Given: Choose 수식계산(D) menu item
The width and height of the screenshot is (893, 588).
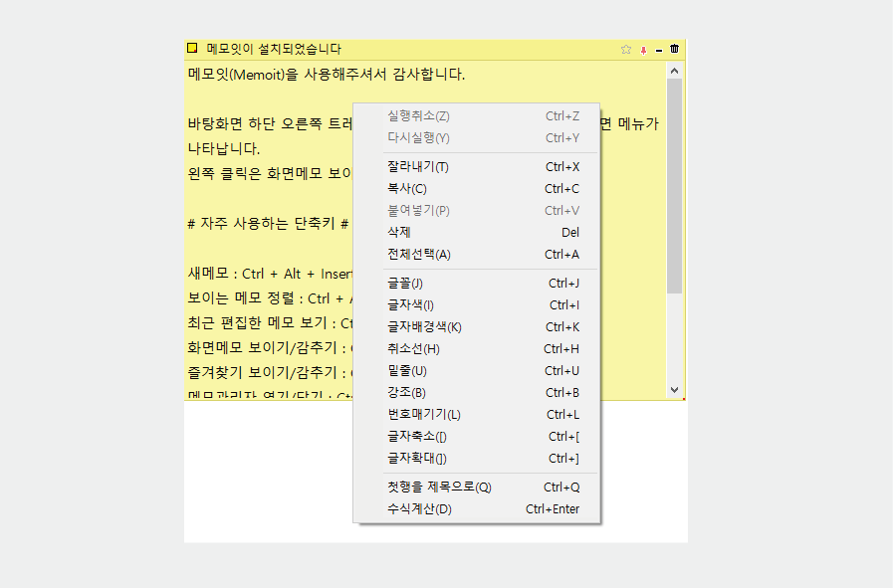Looking at the screenshot, I should click(x=477, y=508).
